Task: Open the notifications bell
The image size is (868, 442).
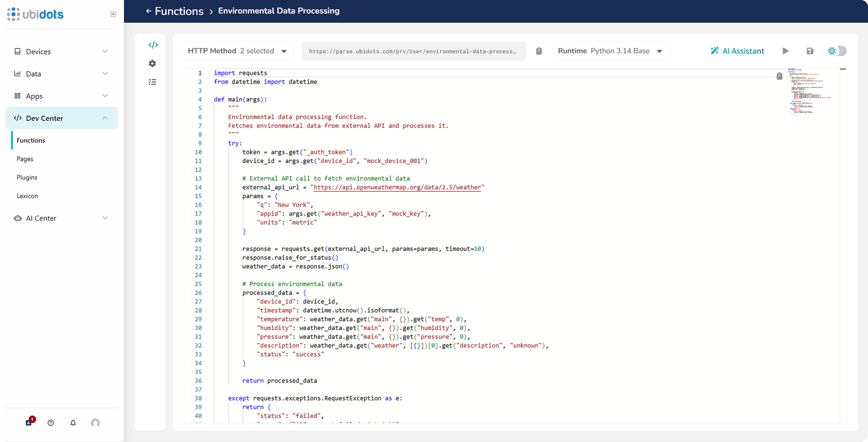Action: tap(73, 423)
